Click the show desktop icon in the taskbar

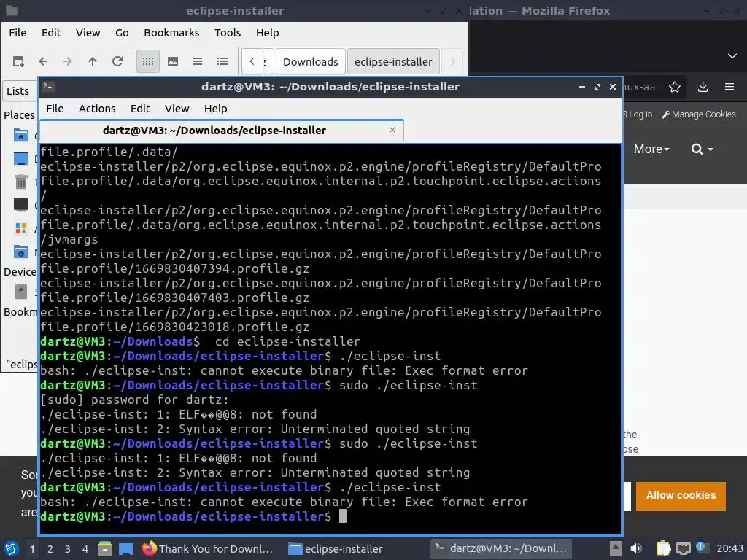click(126, 548)
